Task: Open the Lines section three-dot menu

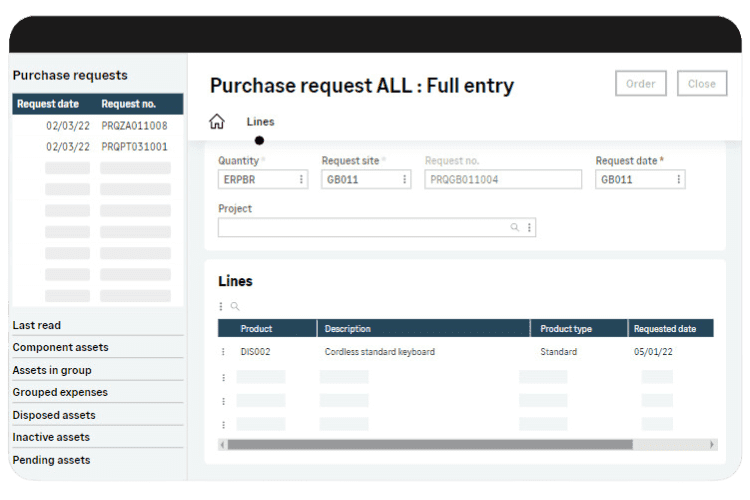Action: (222, 307)
